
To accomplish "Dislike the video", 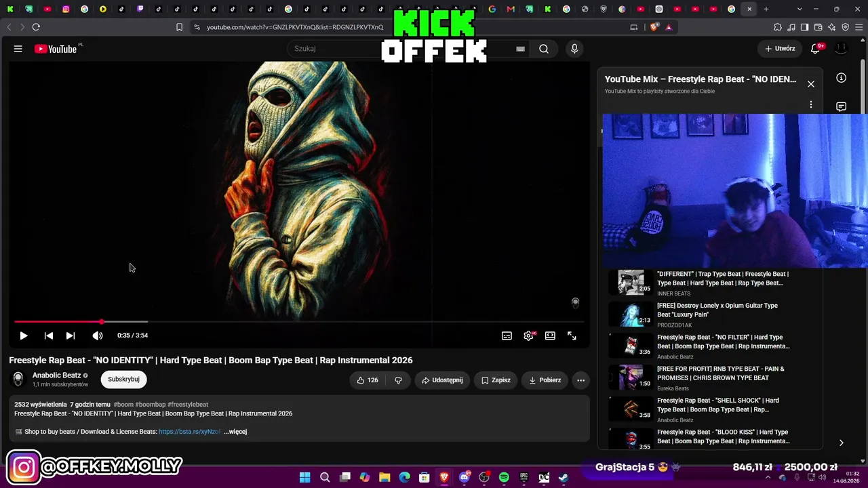I will (398, 380).
